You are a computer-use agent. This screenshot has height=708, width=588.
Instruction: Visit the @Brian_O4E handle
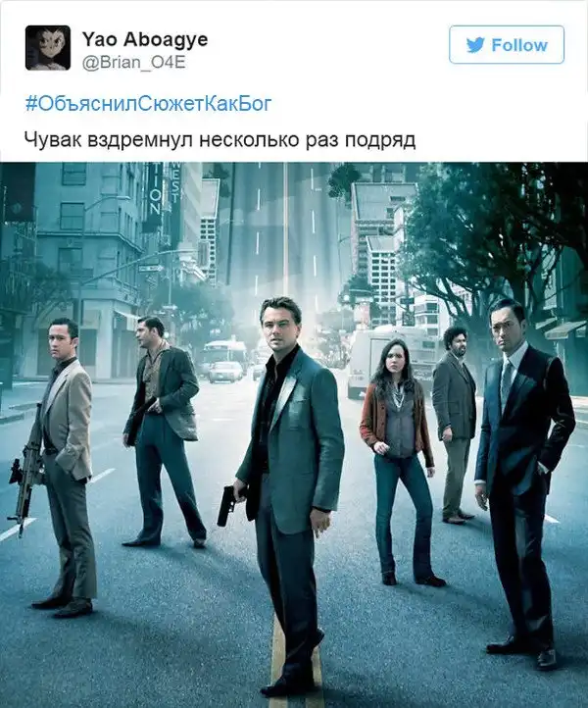pos(133,62)
